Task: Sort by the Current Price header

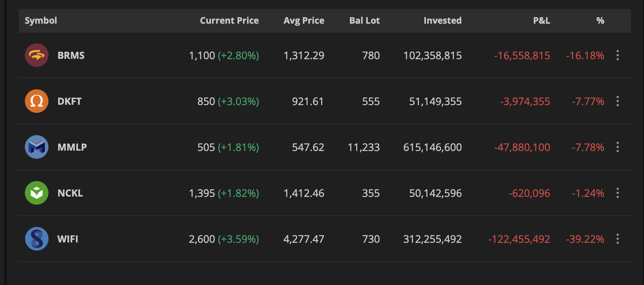Action: (229, 21)
